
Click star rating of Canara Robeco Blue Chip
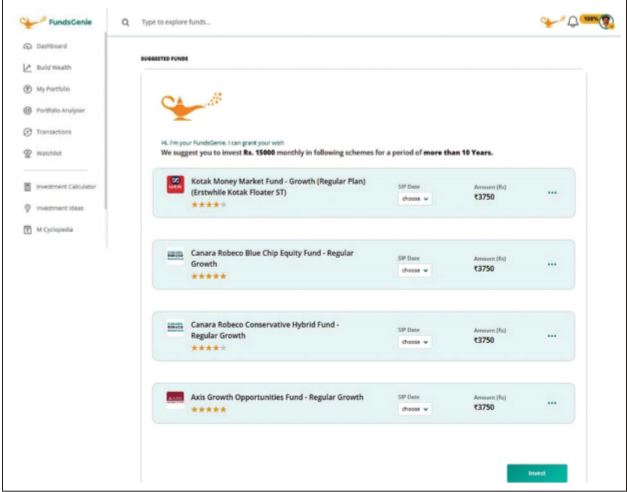[x=209, y=276]
